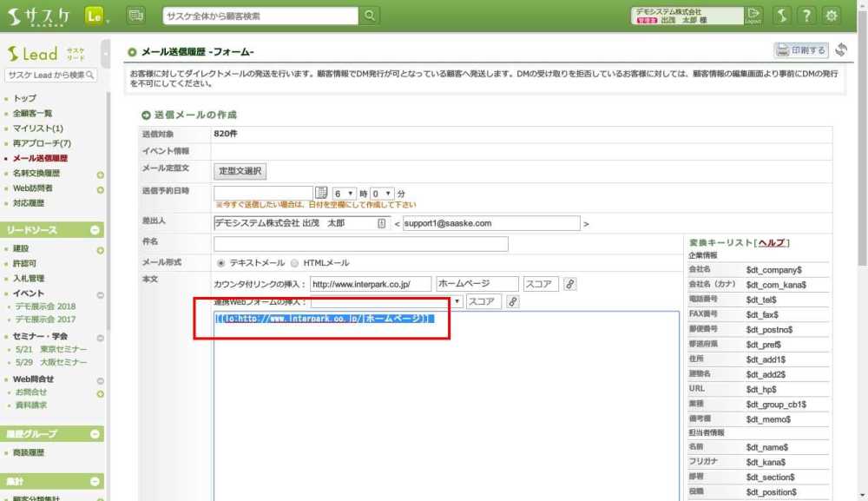Open the message window icon in header

(x=135, y=16)
